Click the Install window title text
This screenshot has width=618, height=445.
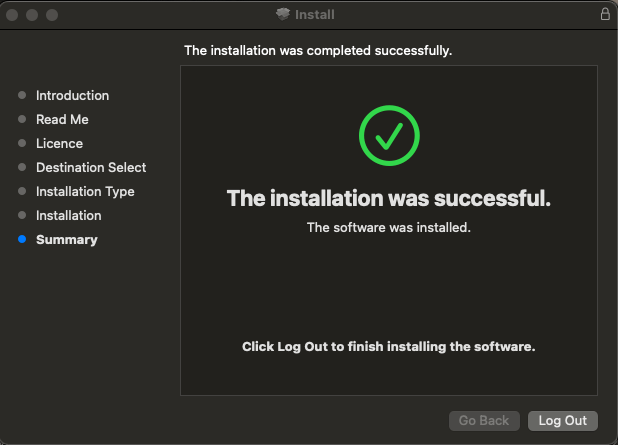pos(315,15)
